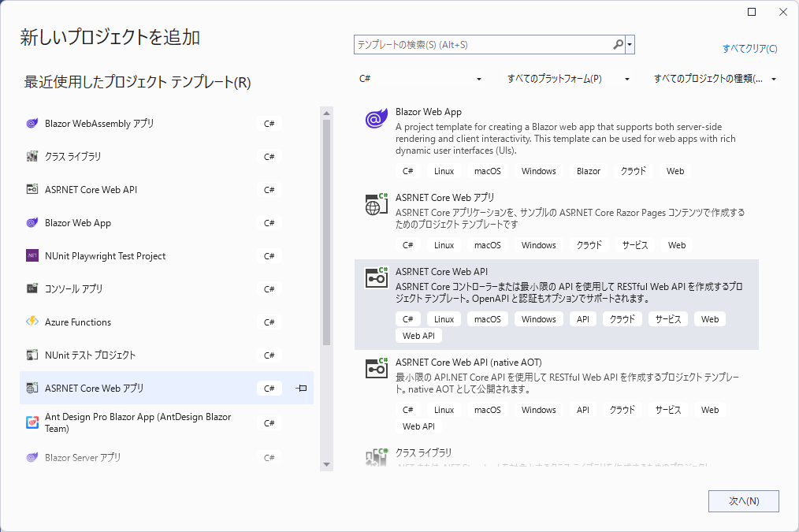Click サービス tag under ASP.NET Core Web アプリ
This screenshot has width=799, height=532.
pos(635,245)
